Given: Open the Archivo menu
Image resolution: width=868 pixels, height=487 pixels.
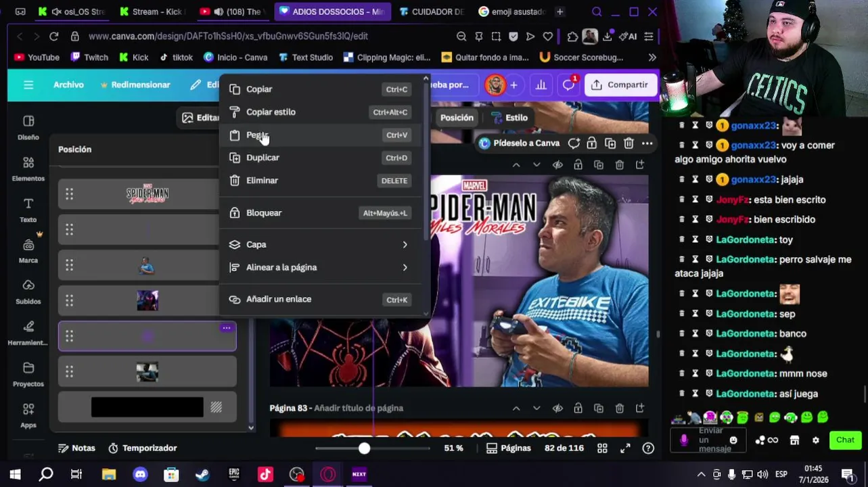Looking at the screenshot, I should [x=68, y=85].
